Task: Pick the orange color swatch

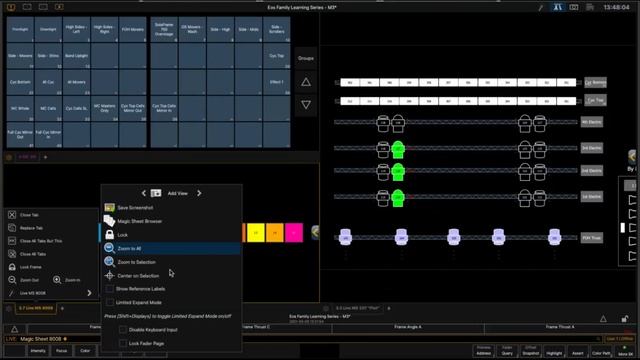Action: (x=275, y=233)
